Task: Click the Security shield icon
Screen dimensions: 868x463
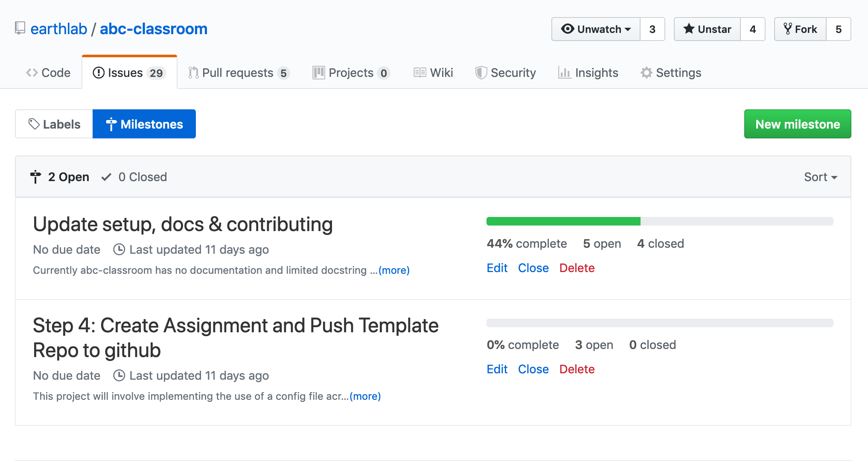Action: pyautogui.click(x=481, y=73)
